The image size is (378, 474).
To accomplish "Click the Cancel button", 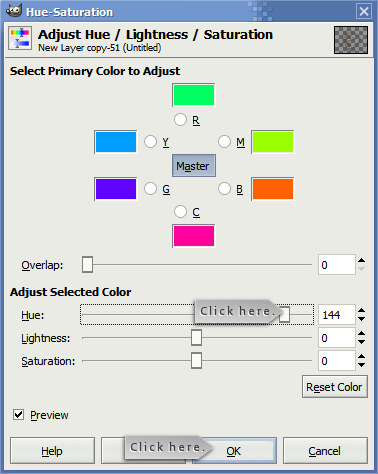I will 325,451.
